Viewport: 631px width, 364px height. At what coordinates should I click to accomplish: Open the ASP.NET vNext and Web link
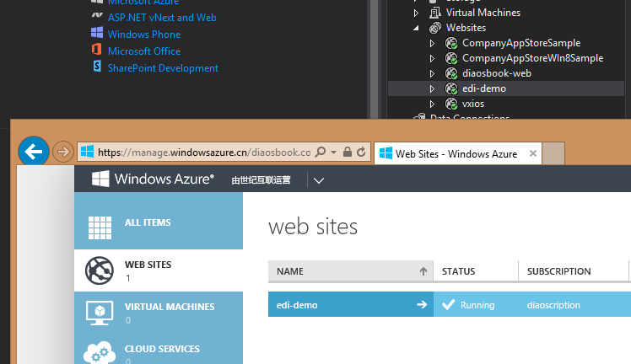click(x=162, y=18)
